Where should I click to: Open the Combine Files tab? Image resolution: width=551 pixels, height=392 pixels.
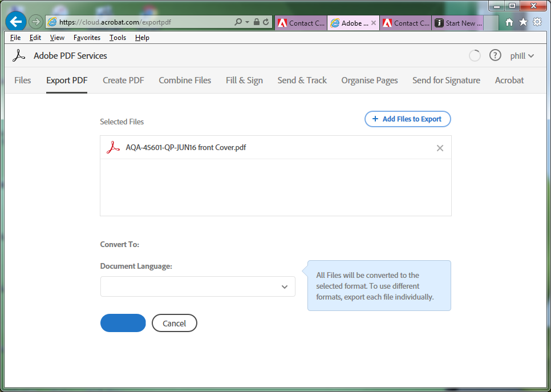(185, 80)
